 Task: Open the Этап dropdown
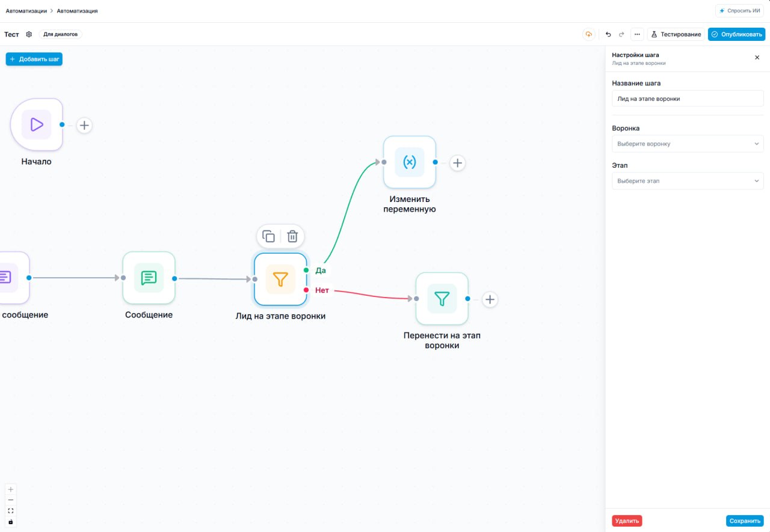[x=688, y=181]
